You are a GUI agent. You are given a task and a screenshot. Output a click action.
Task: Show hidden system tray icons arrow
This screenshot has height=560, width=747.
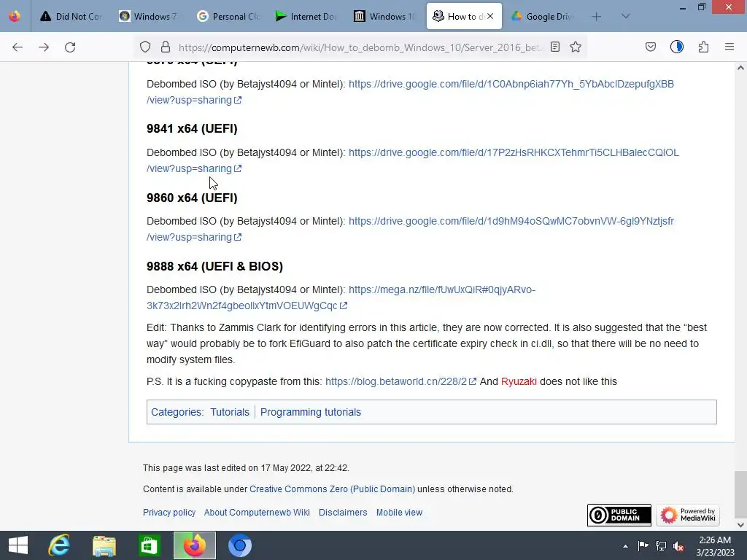[625, 546]
